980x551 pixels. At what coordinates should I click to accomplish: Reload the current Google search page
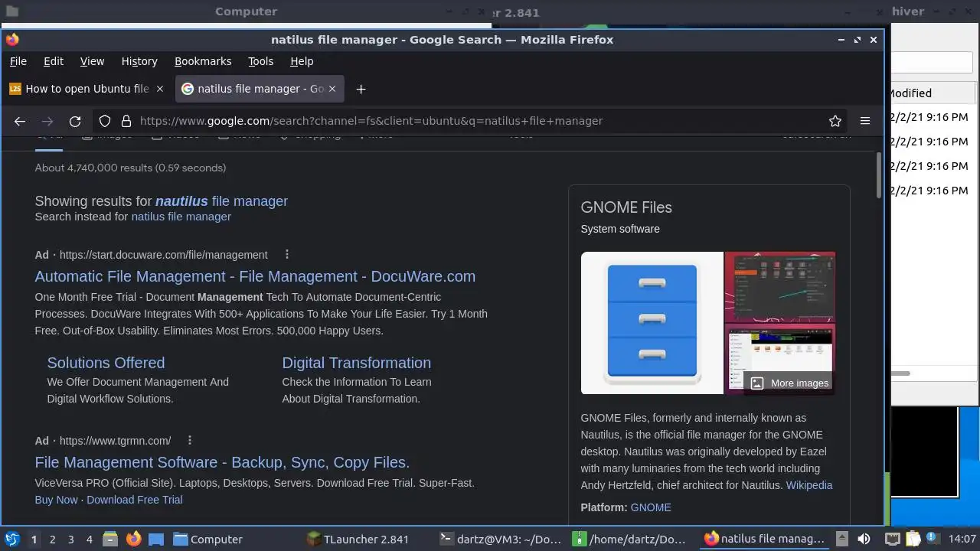[x=75, y=121]
